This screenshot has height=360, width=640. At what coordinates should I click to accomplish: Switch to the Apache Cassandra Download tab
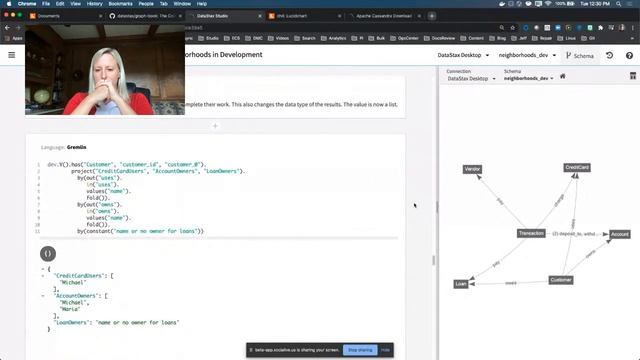(x=384, y=16)
